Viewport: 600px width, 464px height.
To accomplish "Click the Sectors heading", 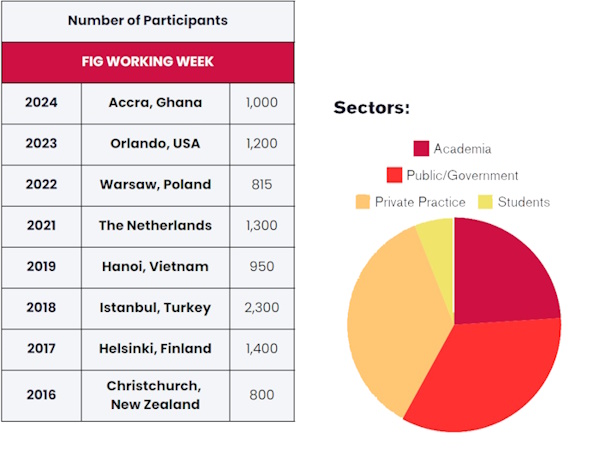I will [371, 108].
